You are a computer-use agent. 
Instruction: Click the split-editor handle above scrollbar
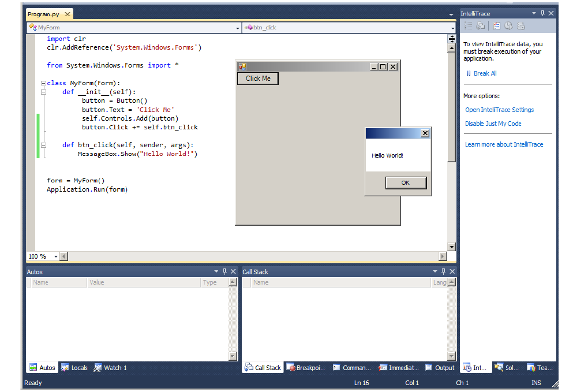(x=452, y=39)
